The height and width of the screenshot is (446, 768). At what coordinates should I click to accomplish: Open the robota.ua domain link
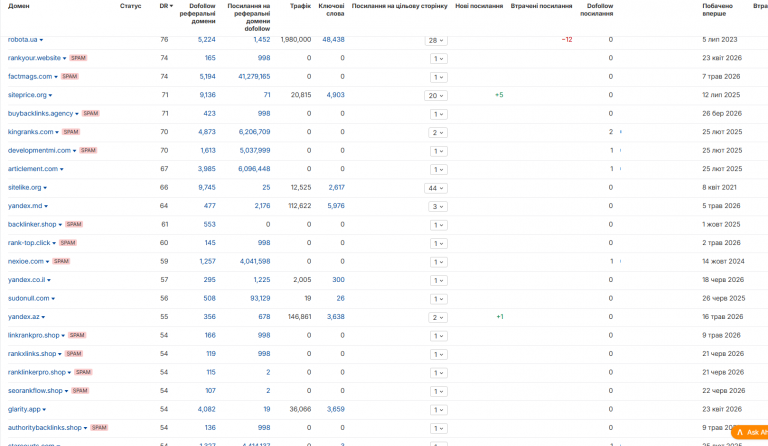[x=23, y=40]
